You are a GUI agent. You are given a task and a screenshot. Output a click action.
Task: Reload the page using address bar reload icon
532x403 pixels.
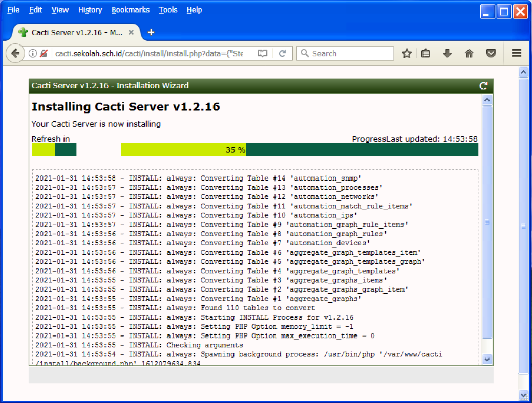[x=282, y=53]
